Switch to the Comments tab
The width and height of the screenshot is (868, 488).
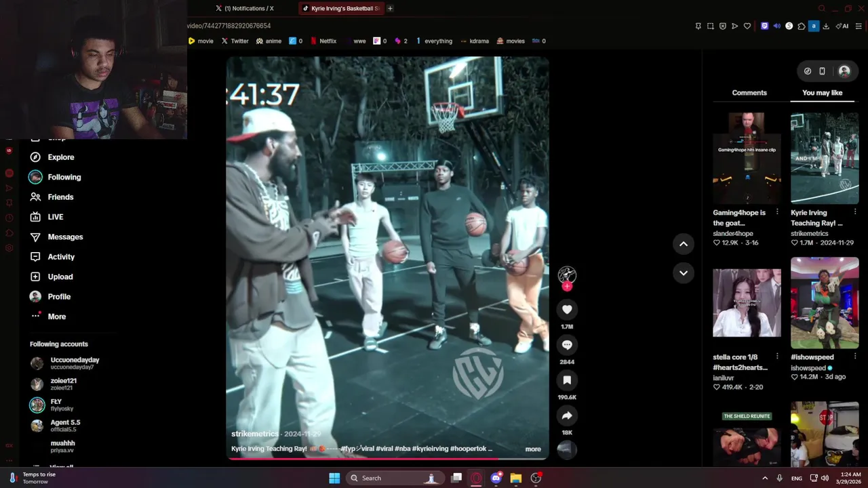point(749,93)
